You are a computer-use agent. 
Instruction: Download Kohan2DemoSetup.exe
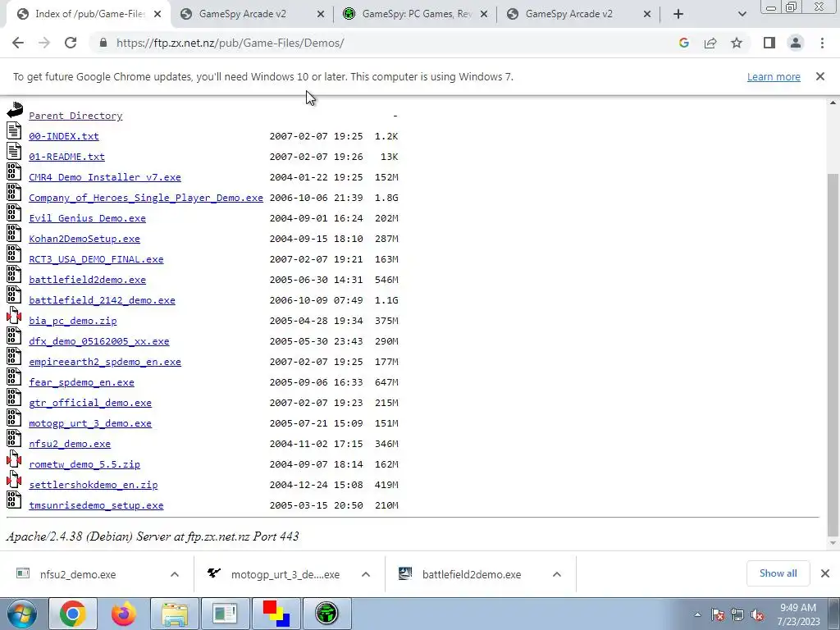pos(84,239)
